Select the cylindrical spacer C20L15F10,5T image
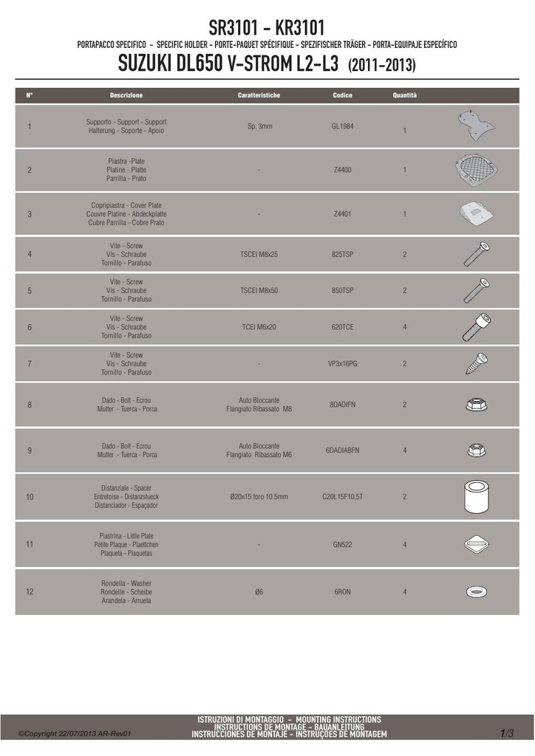The image size is (535, 756). tap(477, 497)
